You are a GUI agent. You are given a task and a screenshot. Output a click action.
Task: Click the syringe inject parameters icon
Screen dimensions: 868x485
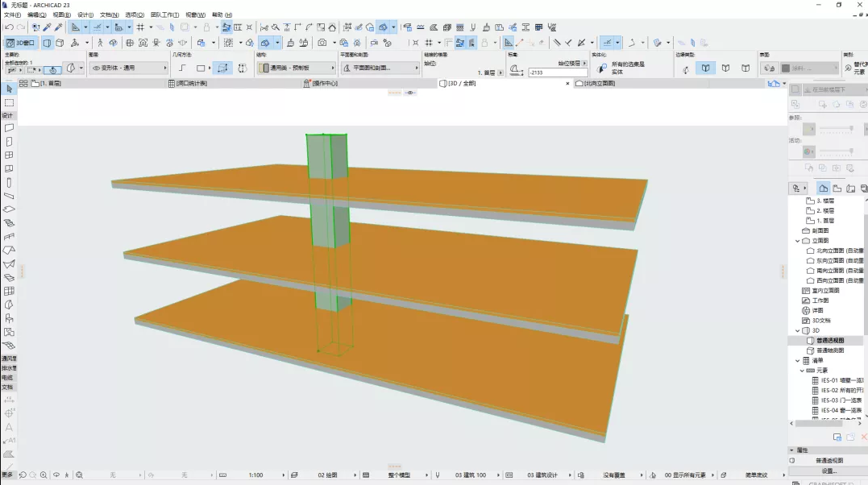click(58, 27)
